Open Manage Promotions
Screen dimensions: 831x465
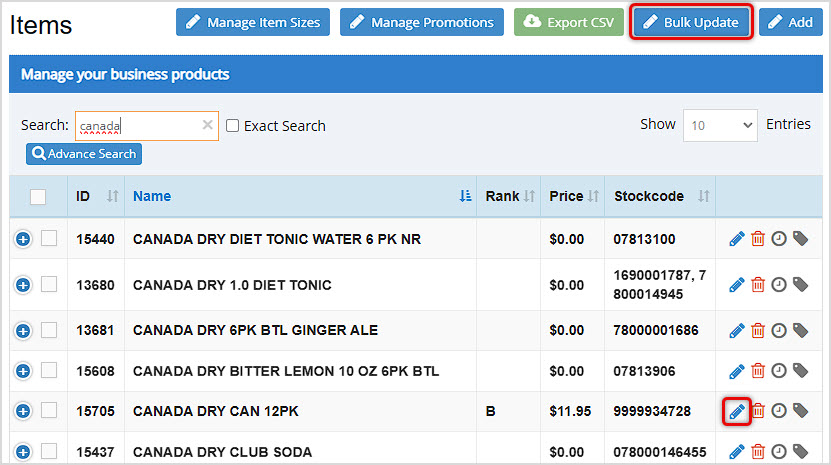point(422,22)
